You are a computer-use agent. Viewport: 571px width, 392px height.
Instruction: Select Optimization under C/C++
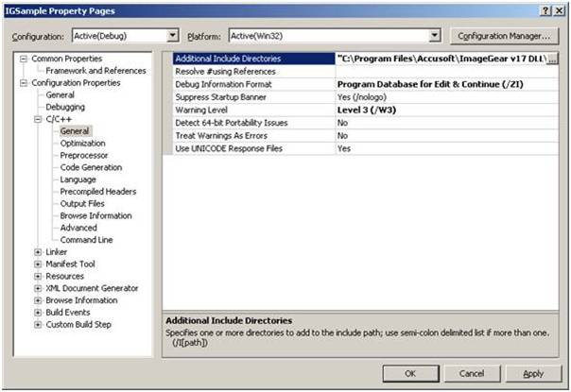[x=82, y=144]
